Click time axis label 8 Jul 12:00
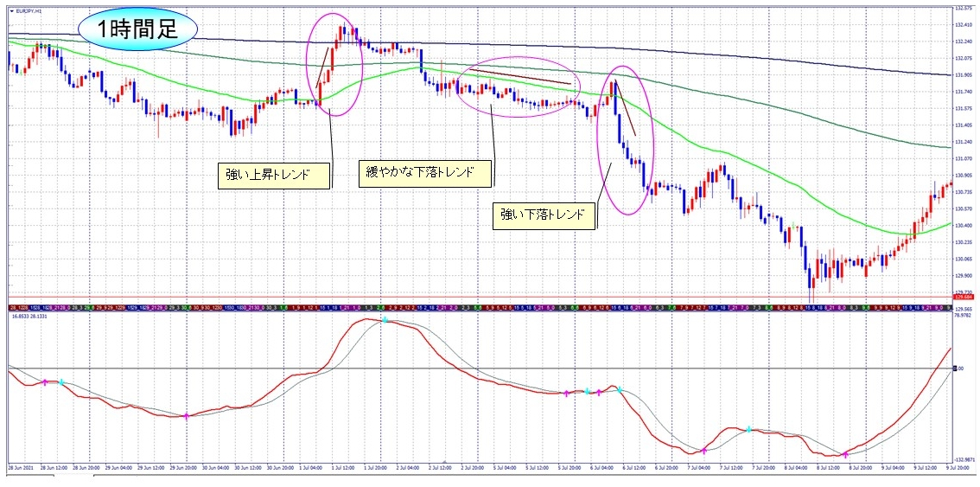 point(828,467)
